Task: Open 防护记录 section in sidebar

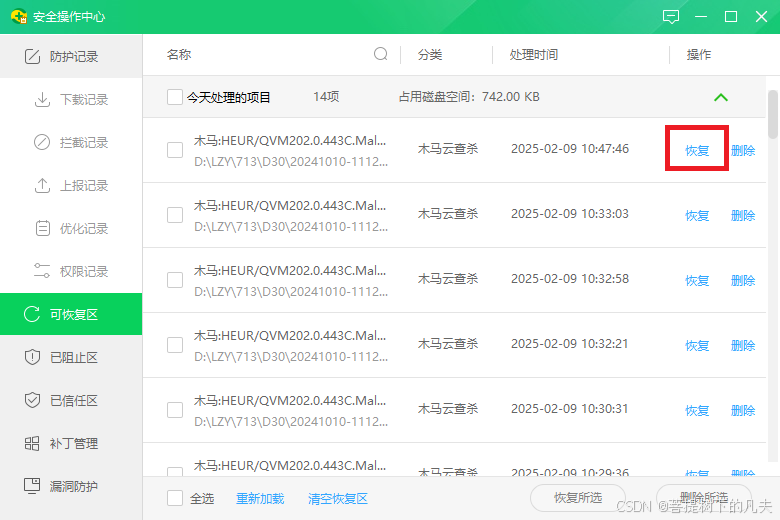Action: point(71,56)
